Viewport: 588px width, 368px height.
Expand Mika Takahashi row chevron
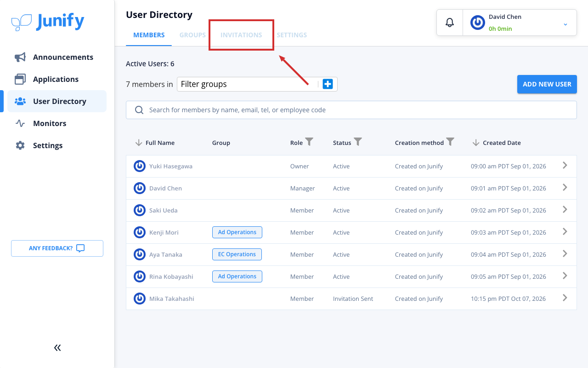(565, 298)
